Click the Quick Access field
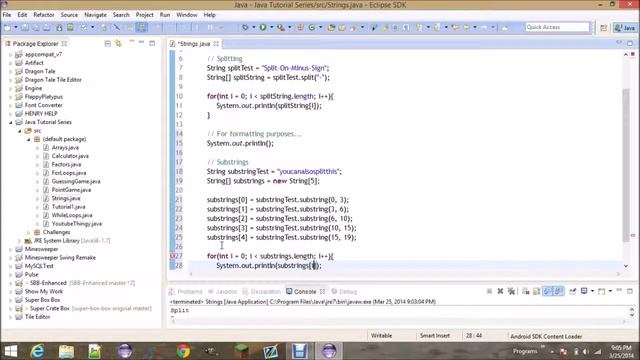This screenshot has width=640, height=360. pos(557,27)
